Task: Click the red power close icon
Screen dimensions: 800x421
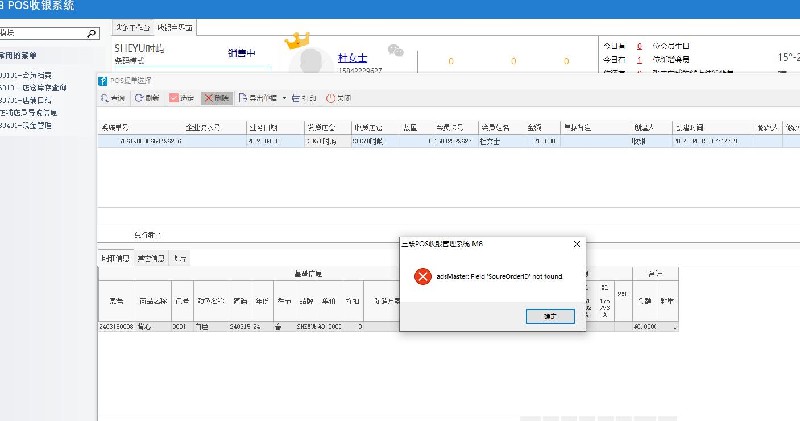Action: 330,98
